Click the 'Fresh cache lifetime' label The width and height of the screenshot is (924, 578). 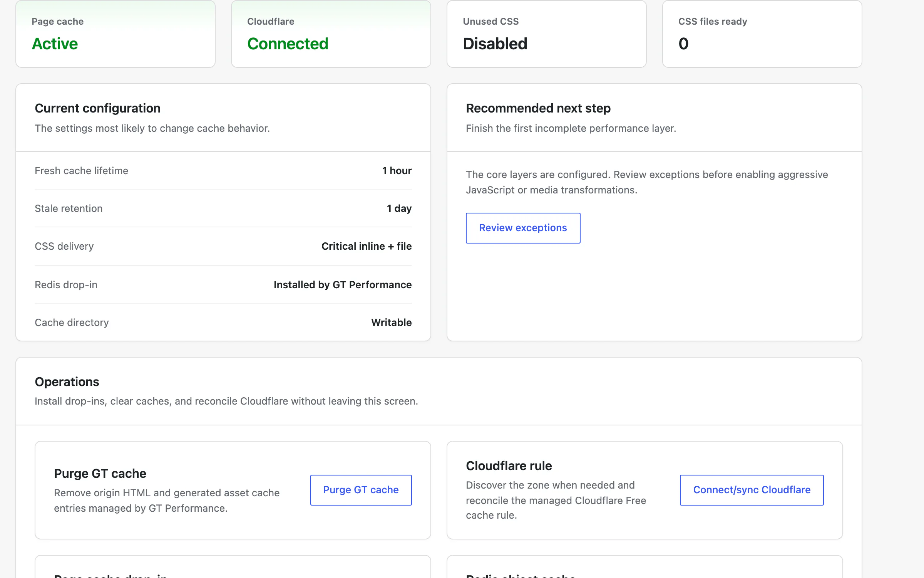pyautogui.click(x=82, y=171)
